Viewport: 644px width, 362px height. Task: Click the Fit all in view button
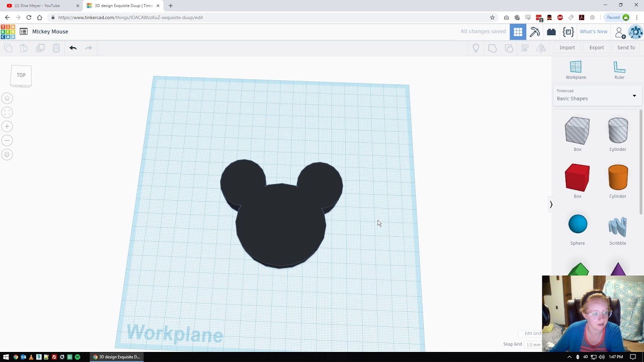(7, 112)
